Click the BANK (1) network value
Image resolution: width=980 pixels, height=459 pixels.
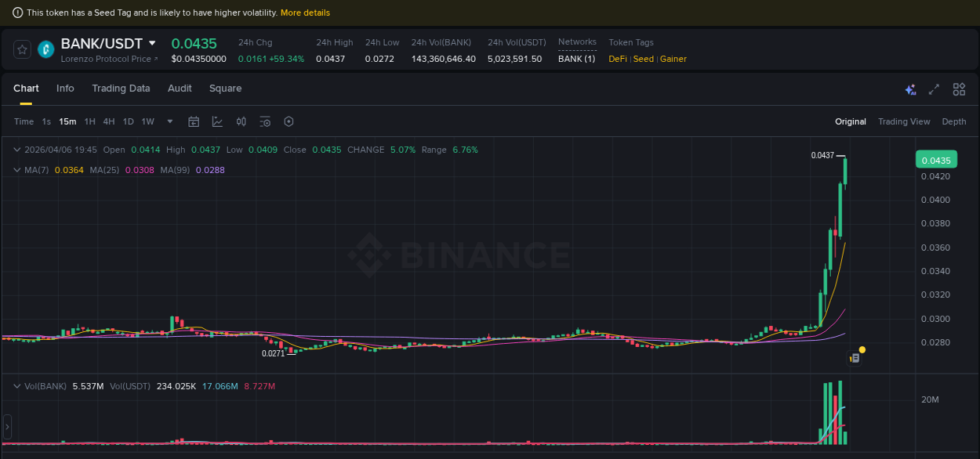pyautogui.click(x=576, y=59)
